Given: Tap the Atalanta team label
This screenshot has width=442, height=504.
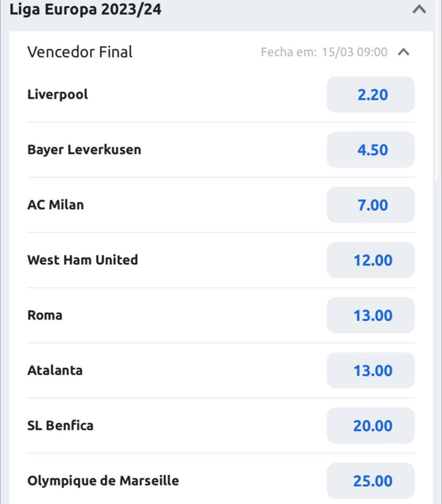Looking at the screenshot, I should point(55,370).
